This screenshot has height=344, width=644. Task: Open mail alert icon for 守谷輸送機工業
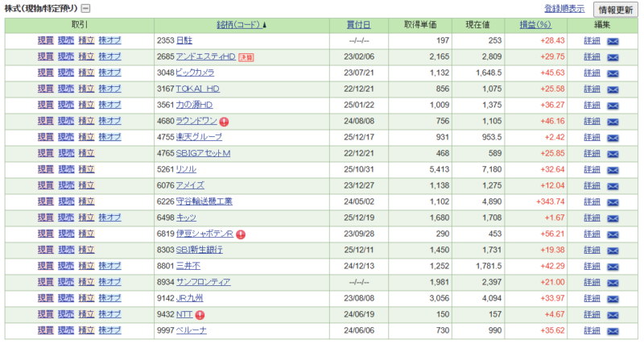coord(613,202)
